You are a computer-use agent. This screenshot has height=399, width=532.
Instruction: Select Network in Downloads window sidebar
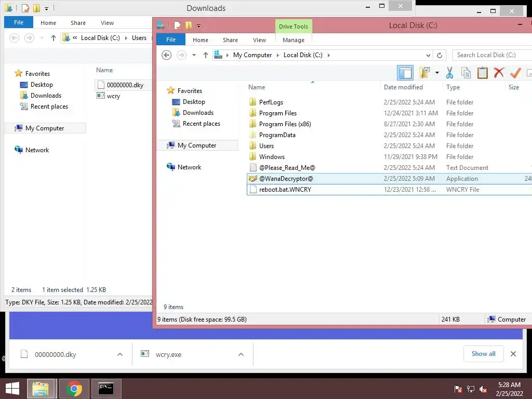[x=37, y=150]
